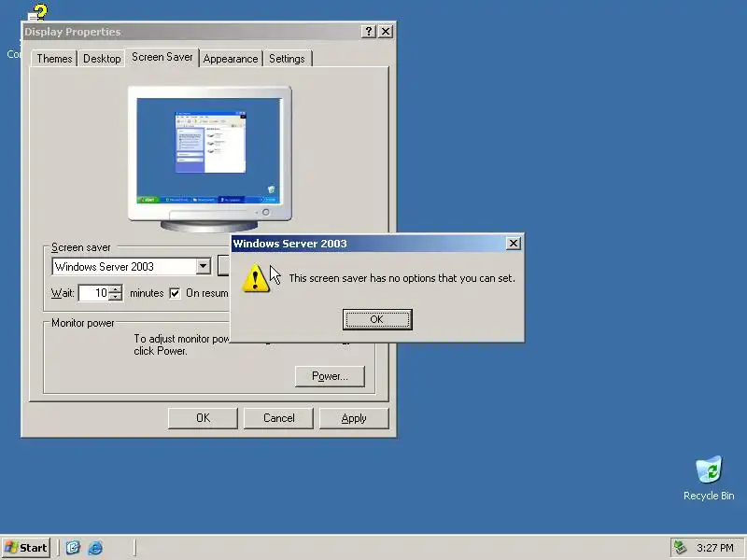747x560 pixels.
Task: Expand the screen saver dropdown list
Action: 203,266
